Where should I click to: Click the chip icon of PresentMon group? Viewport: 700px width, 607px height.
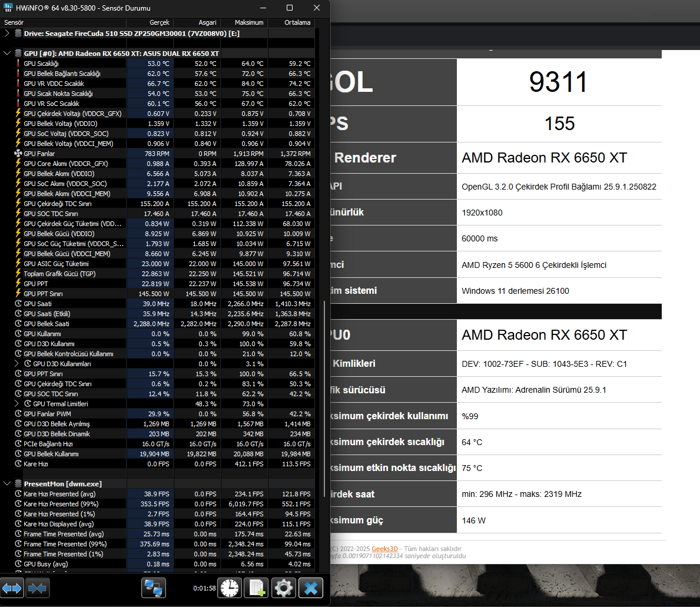(18, 483)
